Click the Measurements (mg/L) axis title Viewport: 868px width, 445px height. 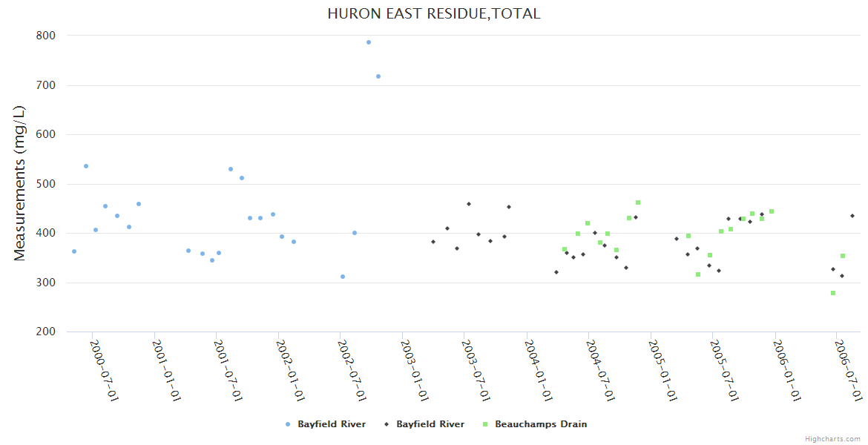coord(20,182)
